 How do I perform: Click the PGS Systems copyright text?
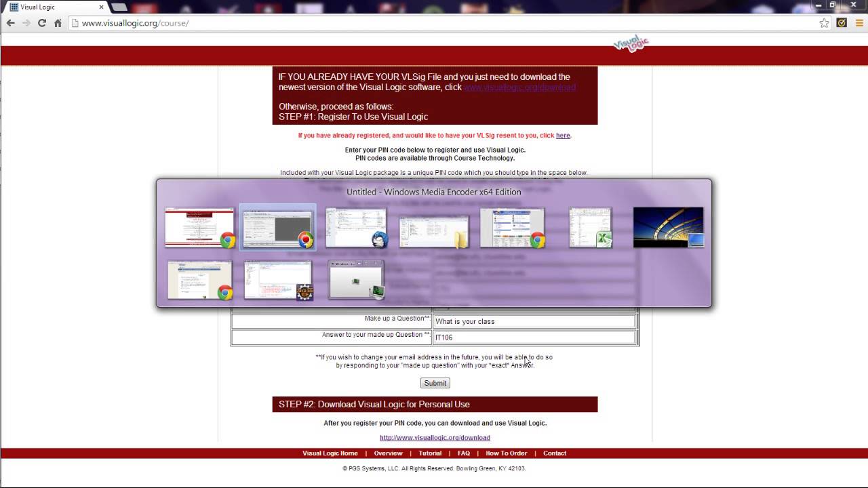(x=435, y=468)
